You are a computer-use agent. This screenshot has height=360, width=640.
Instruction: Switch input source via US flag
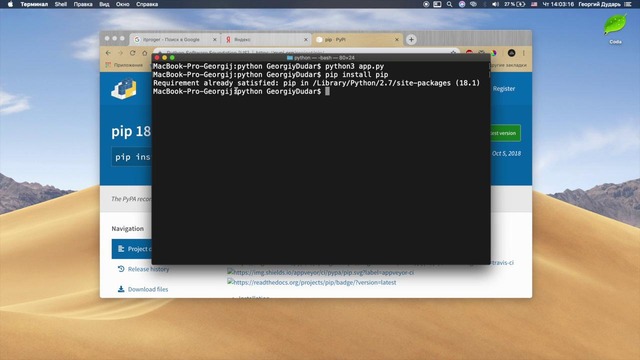coord(534,4)
